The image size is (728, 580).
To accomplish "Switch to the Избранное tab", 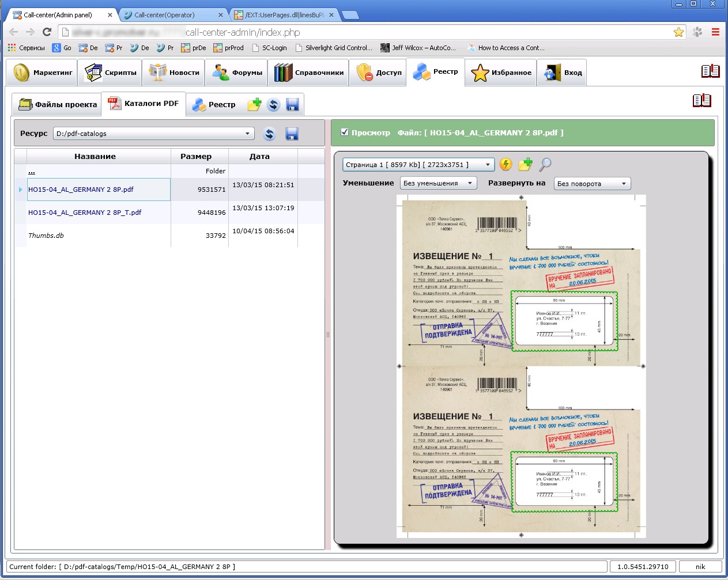I will click(x=501, y=73).
